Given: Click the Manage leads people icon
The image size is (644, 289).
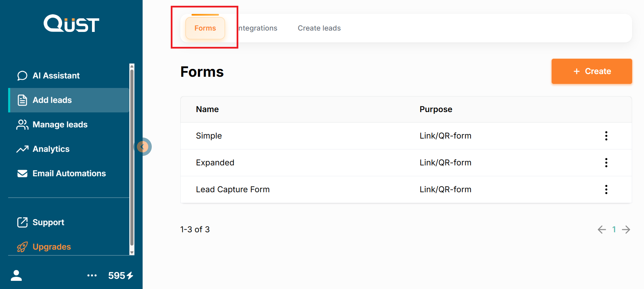Looking at the screenshot, I should coord(22,125).
